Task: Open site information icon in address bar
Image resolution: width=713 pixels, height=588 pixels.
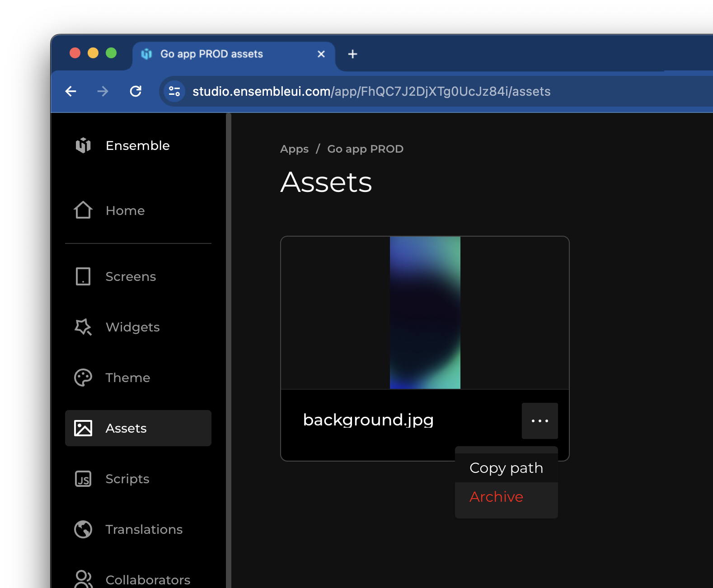Action: (x=174, y=92)
